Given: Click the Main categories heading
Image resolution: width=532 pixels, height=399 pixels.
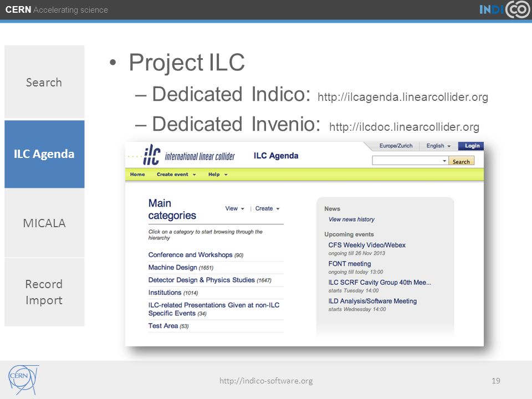Looking at the screenshot, I should point(172,209).
